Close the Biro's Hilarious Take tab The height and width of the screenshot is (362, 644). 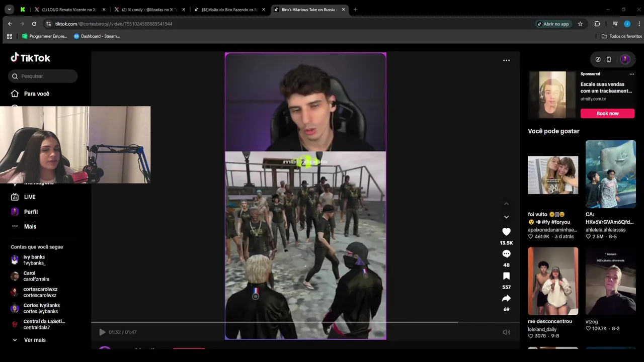344,10
